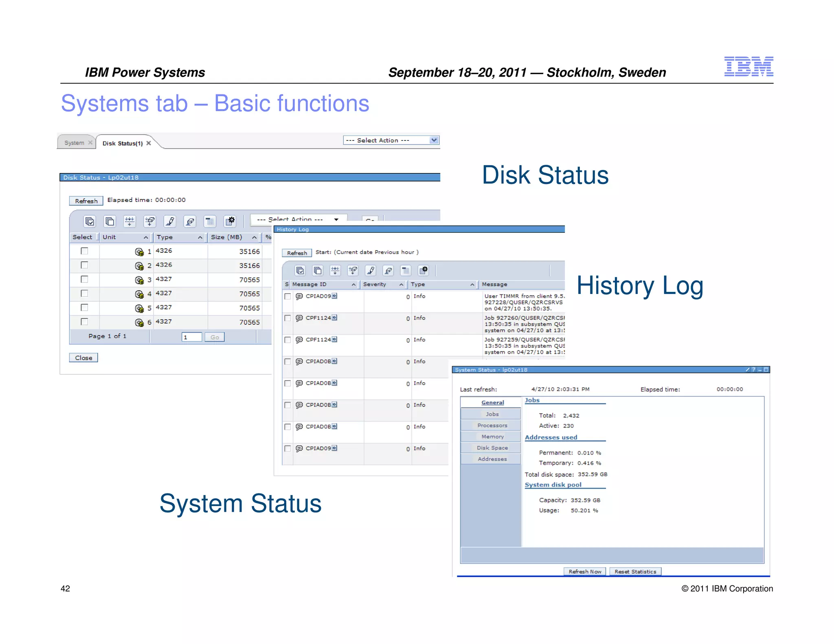Close the System tab with its X

[90, 142]
